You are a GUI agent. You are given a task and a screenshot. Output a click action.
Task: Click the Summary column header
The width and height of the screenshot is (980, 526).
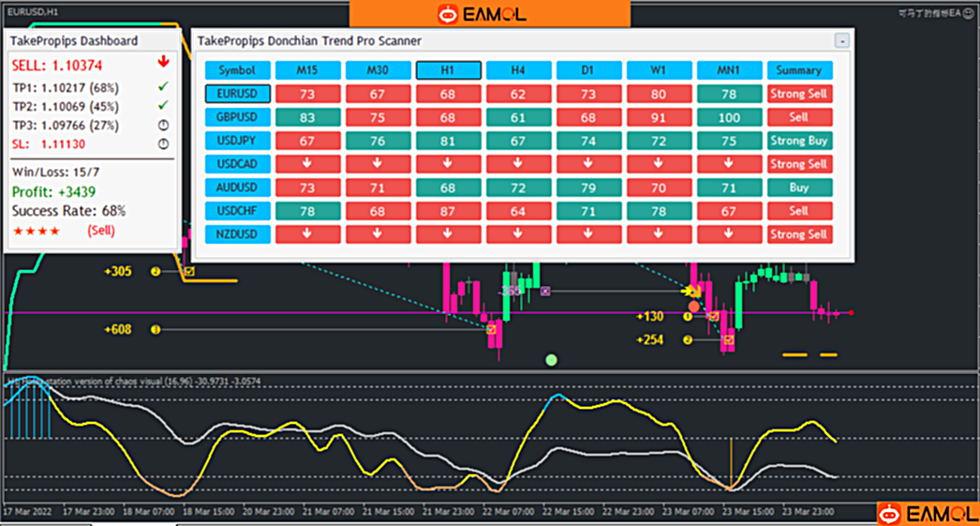click(799, 70)
